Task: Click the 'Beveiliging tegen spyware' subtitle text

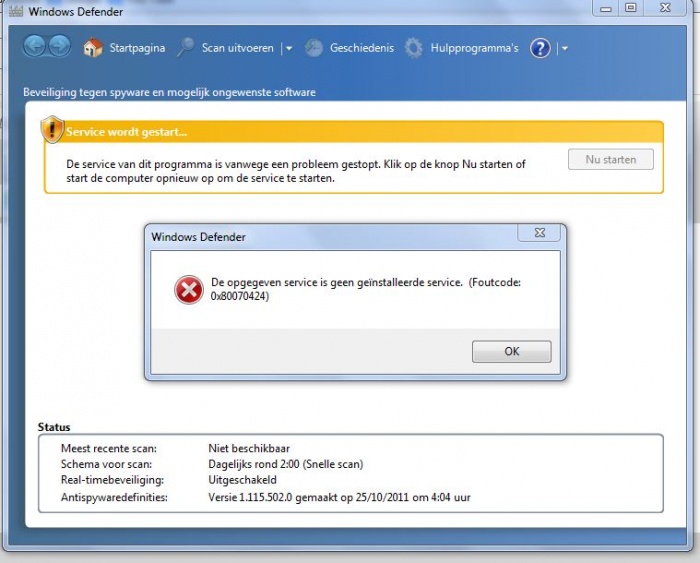Action: pos(170,92)
